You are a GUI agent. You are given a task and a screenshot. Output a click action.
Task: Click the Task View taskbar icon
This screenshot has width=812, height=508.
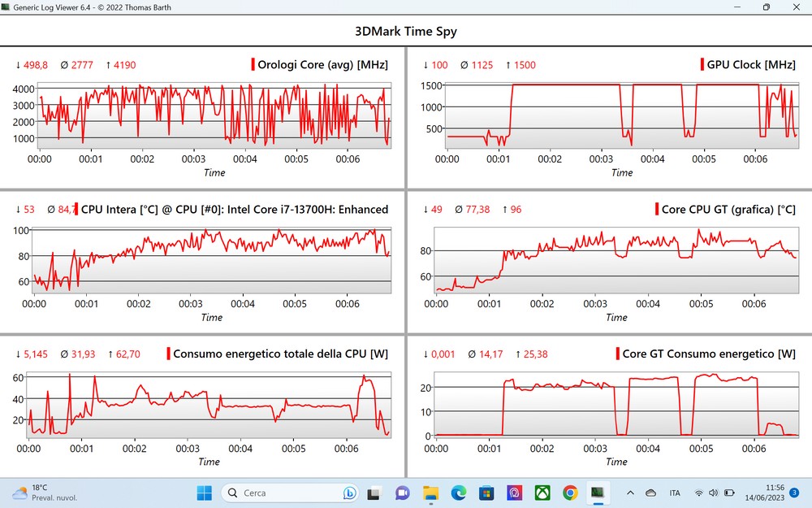[374, 493]
